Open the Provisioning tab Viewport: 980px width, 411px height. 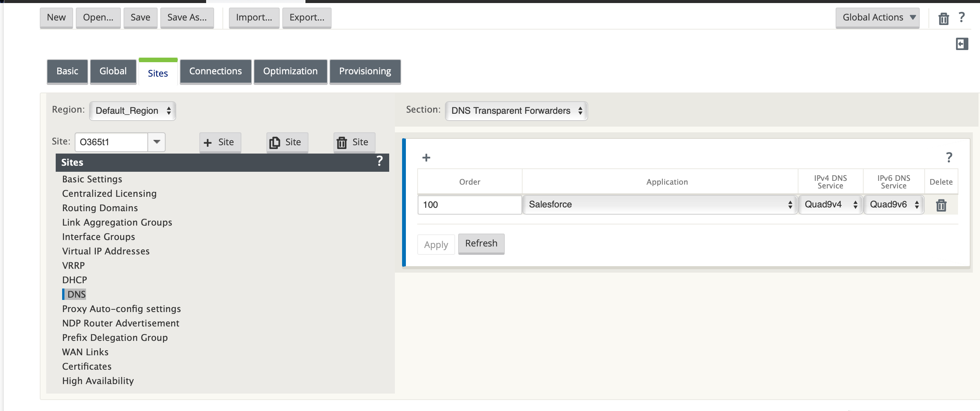(x=365, y=71)
